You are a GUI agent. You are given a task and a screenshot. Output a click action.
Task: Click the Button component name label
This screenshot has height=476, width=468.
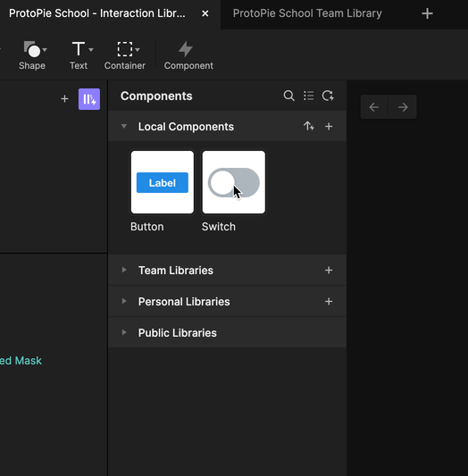tap(147, 227)
